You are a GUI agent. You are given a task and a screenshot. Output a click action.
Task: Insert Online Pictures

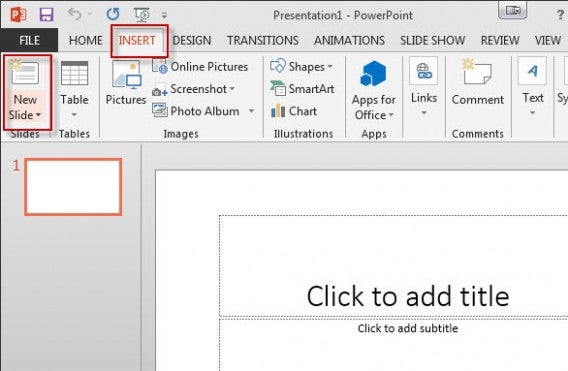click(x=200, y=67)
